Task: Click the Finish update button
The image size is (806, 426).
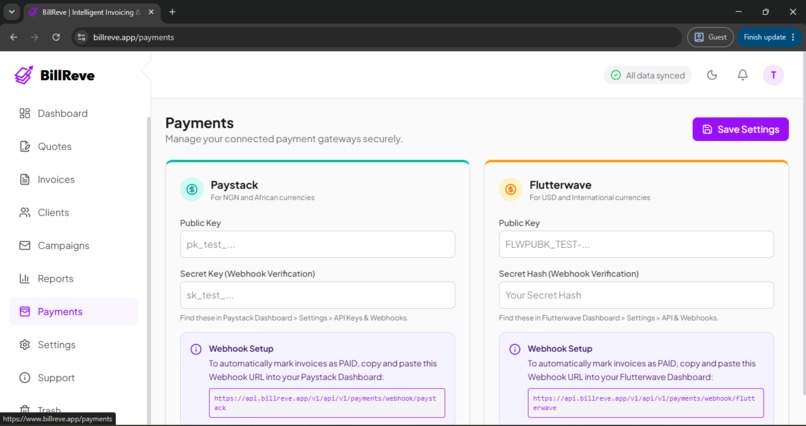Action: (x=769, y=37)
